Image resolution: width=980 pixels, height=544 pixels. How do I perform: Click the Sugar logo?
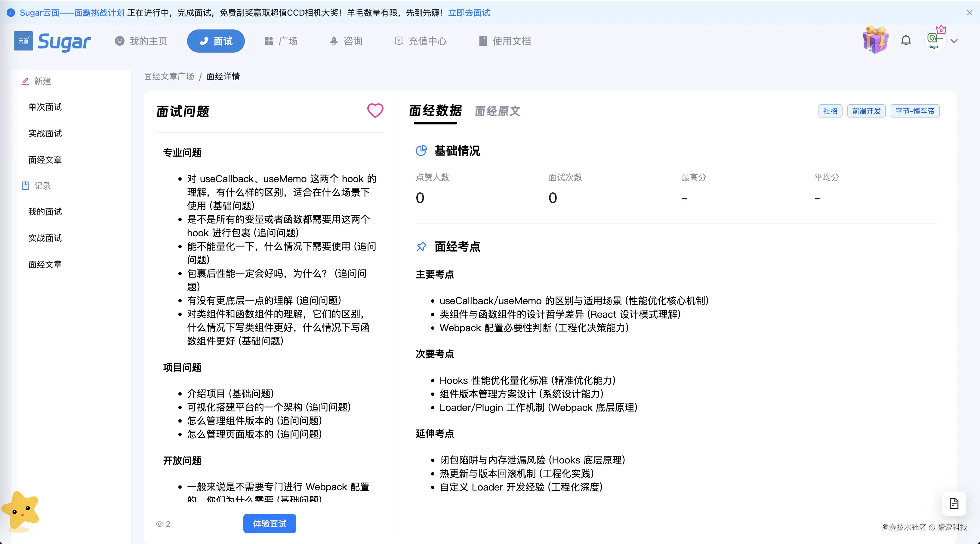click(x=53, y=41)
